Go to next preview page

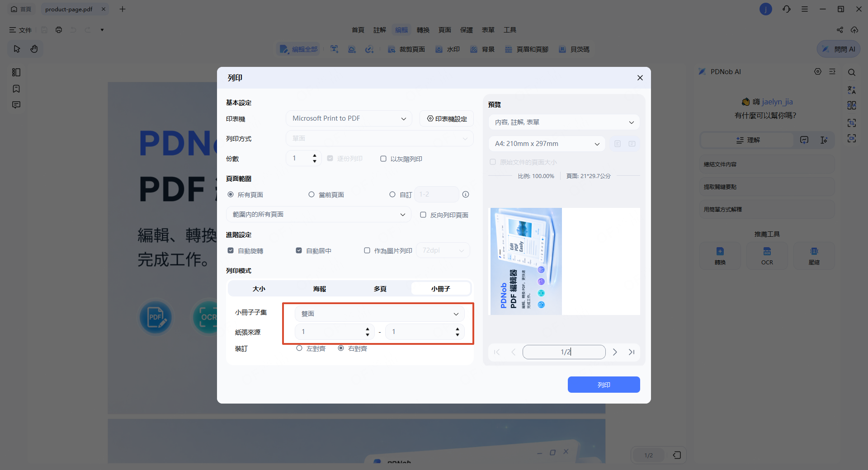point(615,352)
